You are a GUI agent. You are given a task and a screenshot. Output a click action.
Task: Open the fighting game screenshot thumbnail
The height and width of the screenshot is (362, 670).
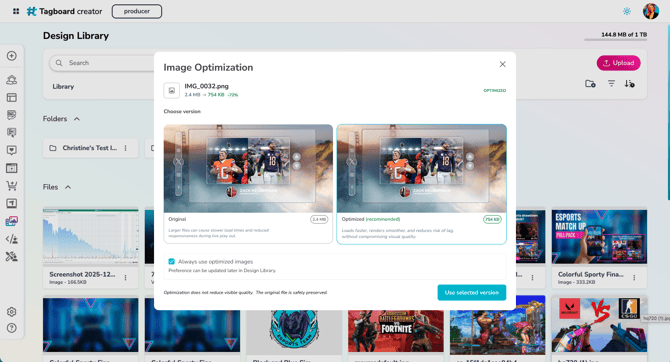497,325
